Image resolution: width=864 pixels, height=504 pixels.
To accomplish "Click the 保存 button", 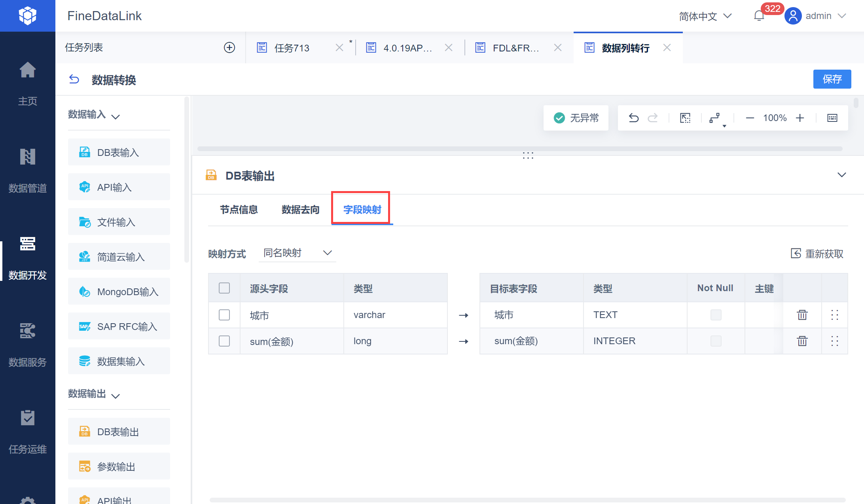I will (832, 79).
